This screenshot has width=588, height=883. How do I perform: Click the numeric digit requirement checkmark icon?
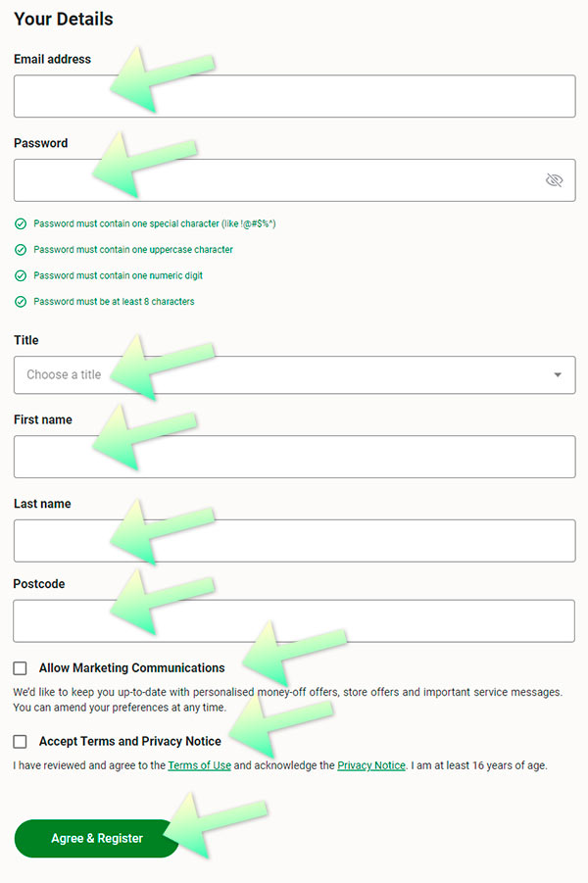click(20, 275)
